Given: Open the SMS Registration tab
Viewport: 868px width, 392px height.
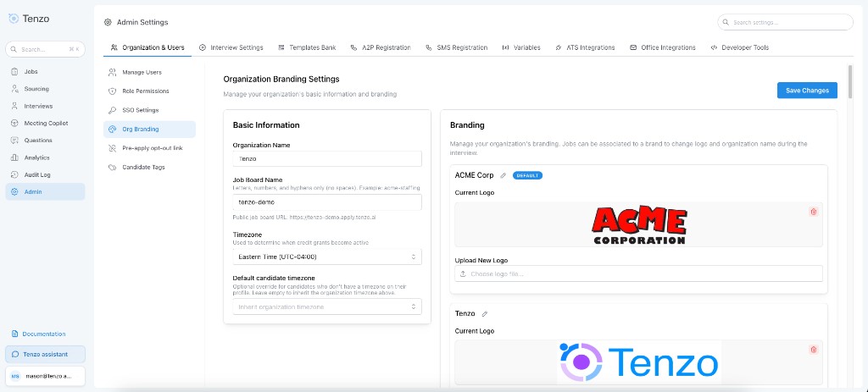Looking at the screenshot, I should 456,47.
